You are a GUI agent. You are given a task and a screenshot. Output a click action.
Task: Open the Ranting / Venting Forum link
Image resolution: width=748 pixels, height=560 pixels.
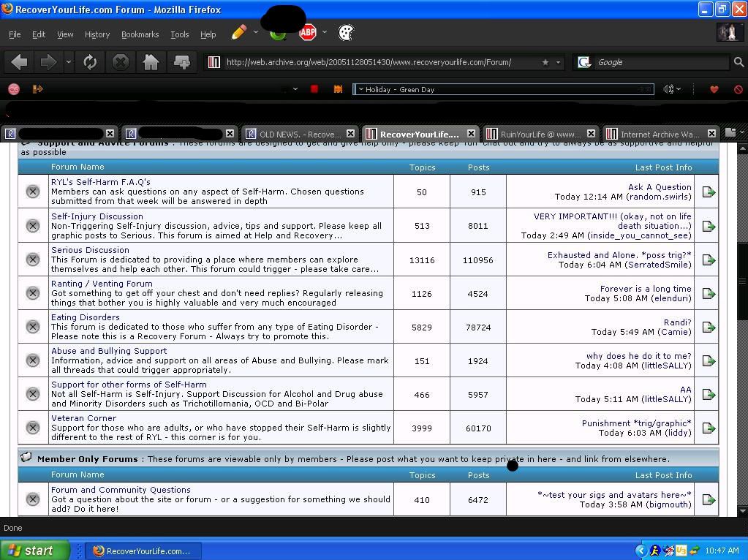point(102,284)
